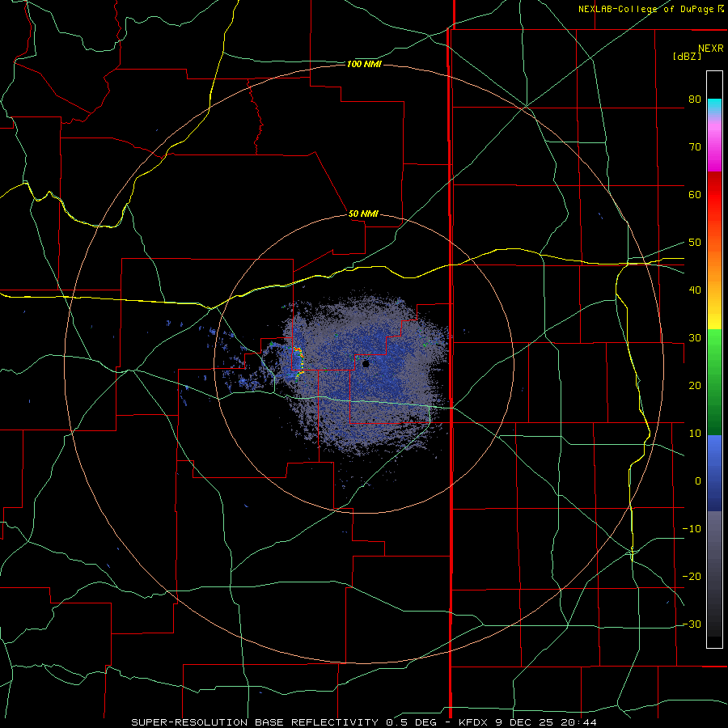Click the -30 value on the dBZ scale
728x728 pixels.
click(x=692, y=624)
